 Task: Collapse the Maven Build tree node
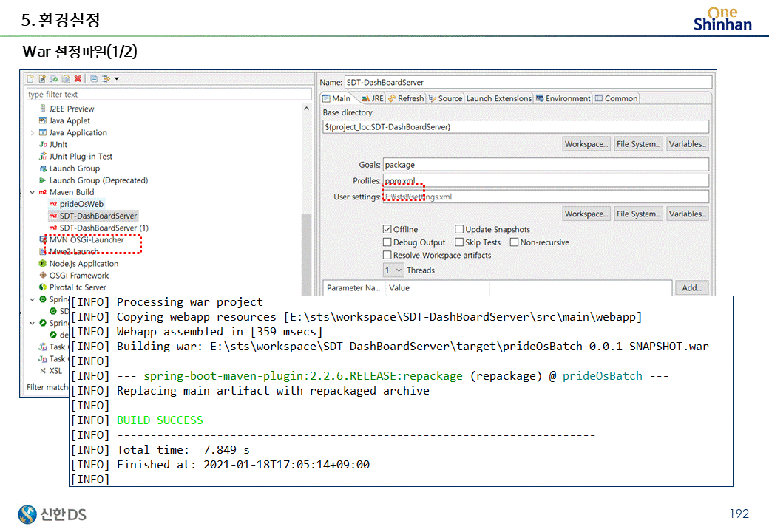(33, 193)
